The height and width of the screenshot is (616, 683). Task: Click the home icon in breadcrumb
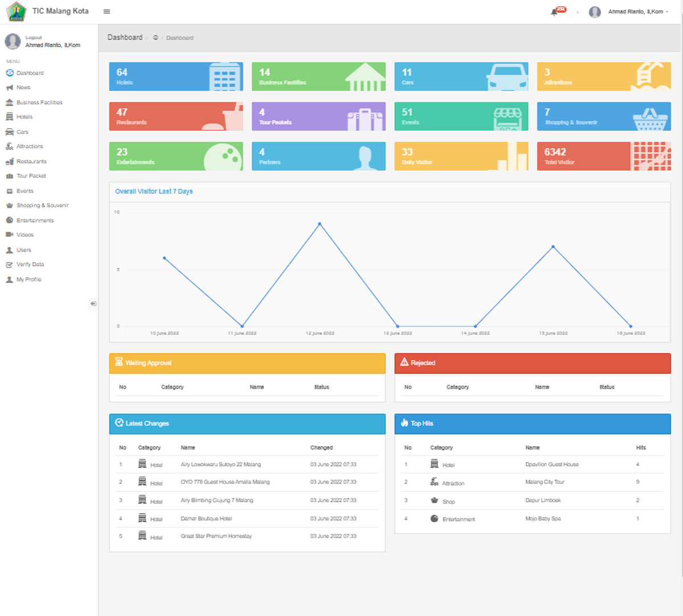[155, 38]
